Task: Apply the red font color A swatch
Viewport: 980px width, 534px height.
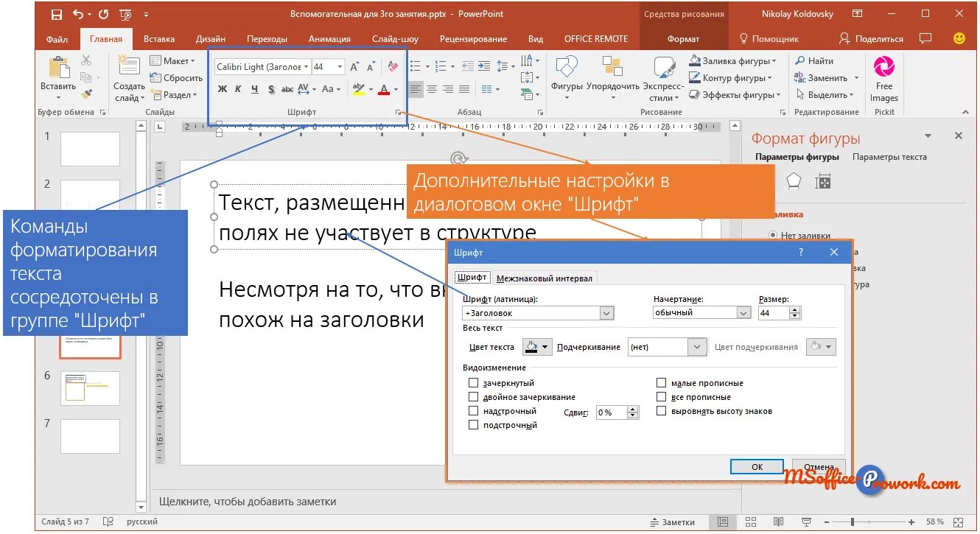Action: (x=383, y=89)
